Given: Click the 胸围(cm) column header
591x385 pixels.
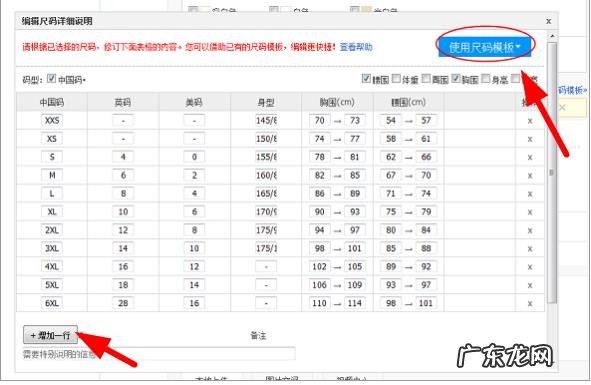Looking at the screenshot, I should [337, 102].
